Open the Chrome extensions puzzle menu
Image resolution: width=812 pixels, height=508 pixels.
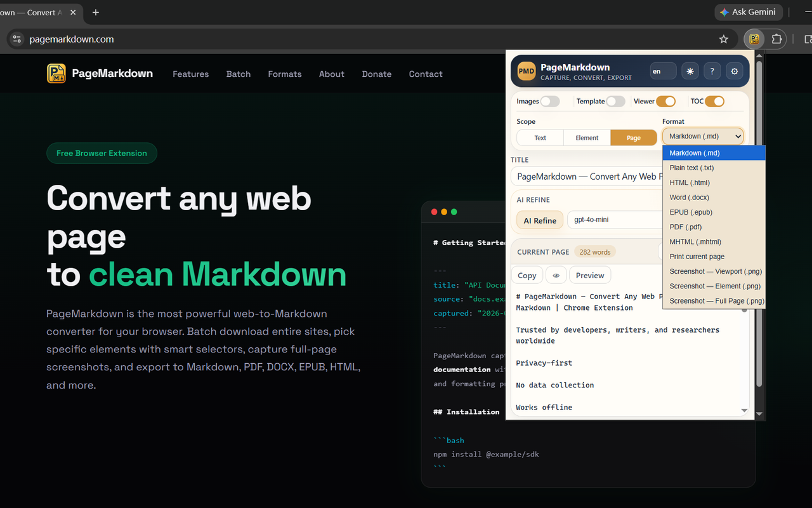coord(776,39)
